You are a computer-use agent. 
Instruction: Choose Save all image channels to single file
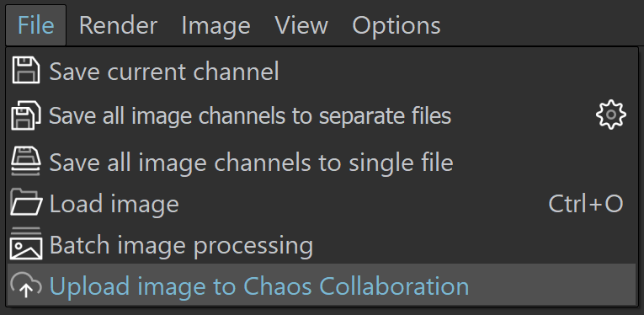pyautogui.click(x=322, y=162)
